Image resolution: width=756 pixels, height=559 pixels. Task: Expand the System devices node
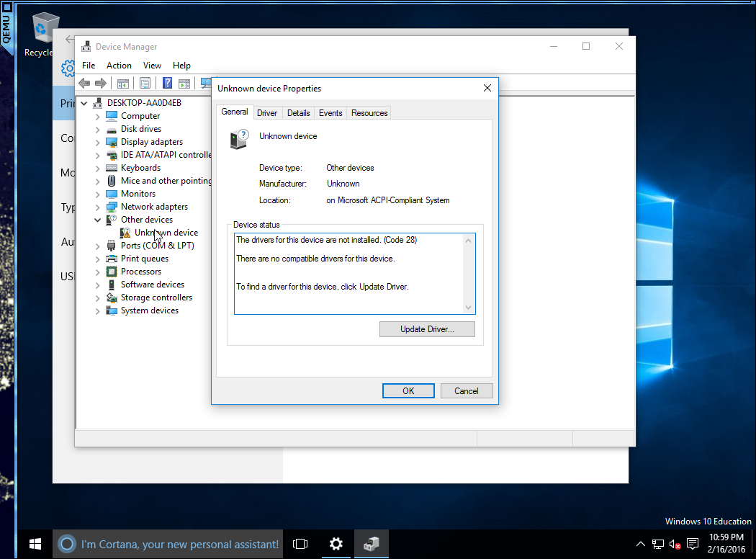[97, 311]
